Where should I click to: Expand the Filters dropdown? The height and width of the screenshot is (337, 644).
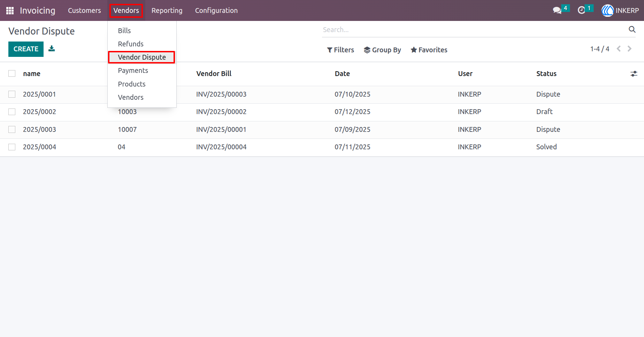[340, 50]
